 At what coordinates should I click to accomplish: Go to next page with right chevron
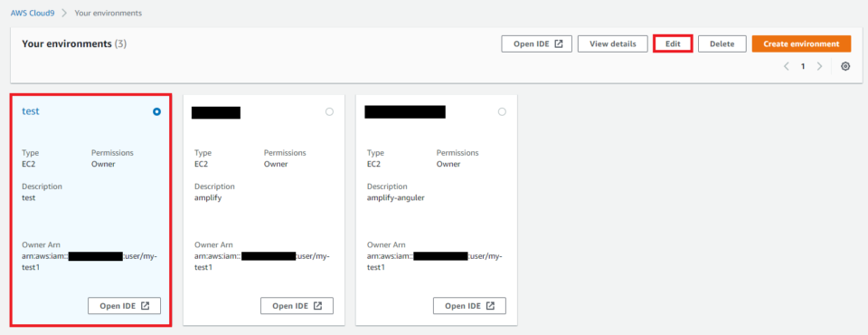pyautogui.click(x=820, y=67)
